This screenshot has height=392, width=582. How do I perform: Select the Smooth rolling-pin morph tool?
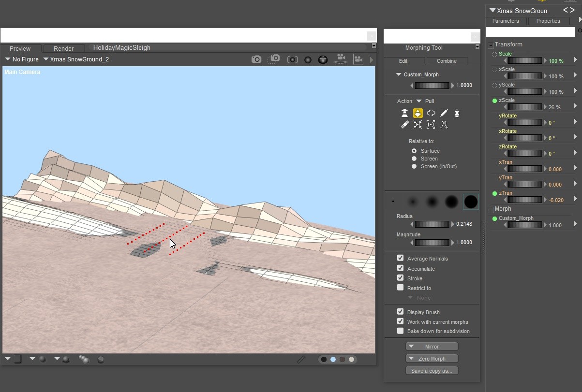(x=444, y=113)
